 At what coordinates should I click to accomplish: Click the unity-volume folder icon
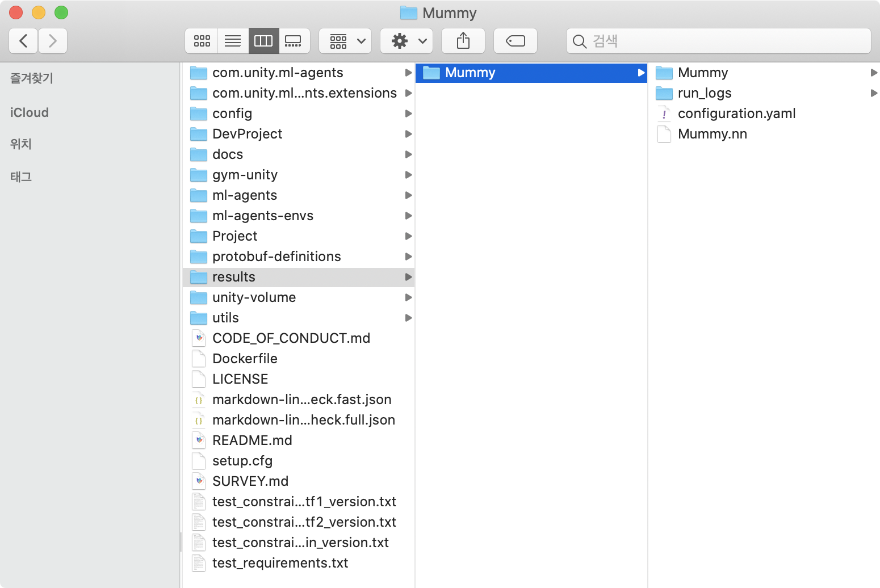(199, 297)
